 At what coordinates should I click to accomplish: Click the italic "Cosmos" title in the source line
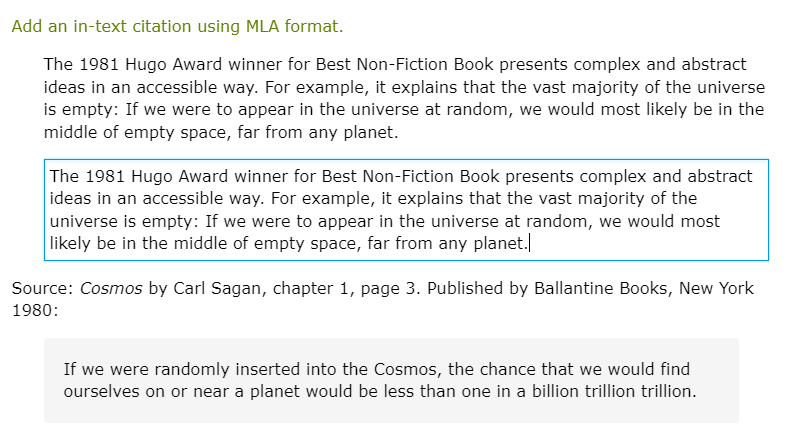pyautogui.click(x=112, y=289)
